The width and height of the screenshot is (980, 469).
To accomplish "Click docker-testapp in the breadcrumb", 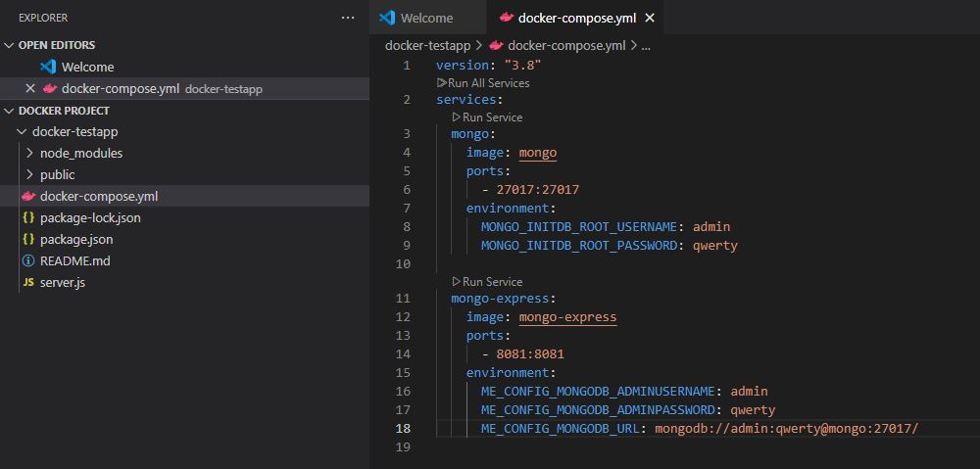I will click(427, 46).
